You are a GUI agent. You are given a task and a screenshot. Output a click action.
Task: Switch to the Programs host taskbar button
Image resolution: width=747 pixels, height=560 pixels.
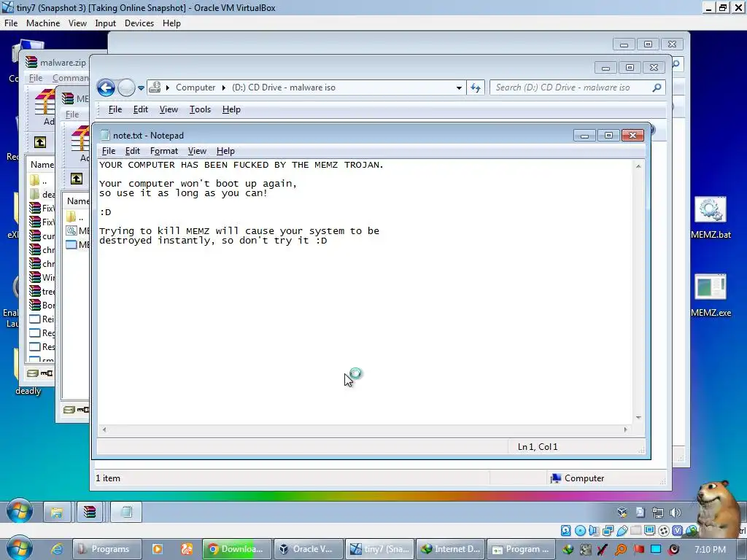click(x=107, y=549)
